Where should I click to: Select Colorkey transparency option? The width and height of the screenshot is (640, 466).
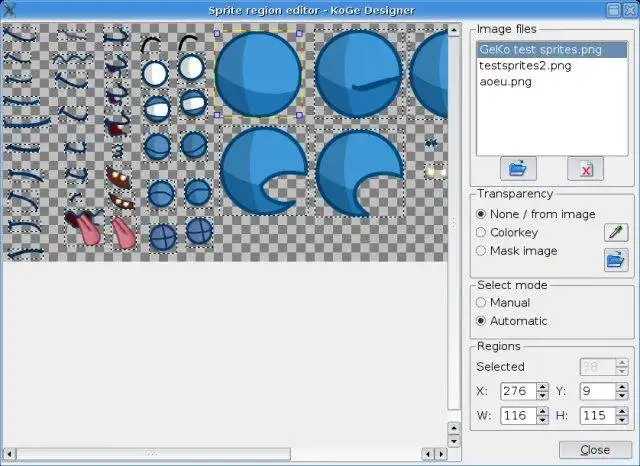click(x=507, y=232)
